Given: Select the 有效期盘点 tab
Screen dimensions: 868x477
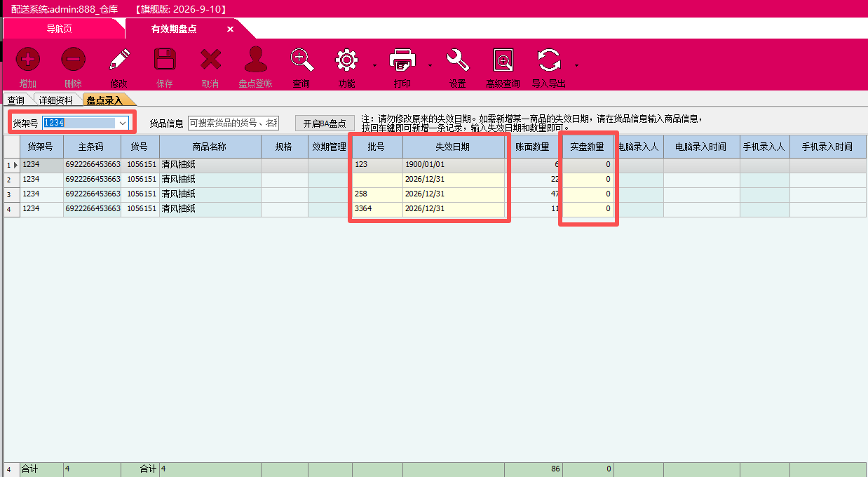Looking at the screenshot, I should 174,29.
